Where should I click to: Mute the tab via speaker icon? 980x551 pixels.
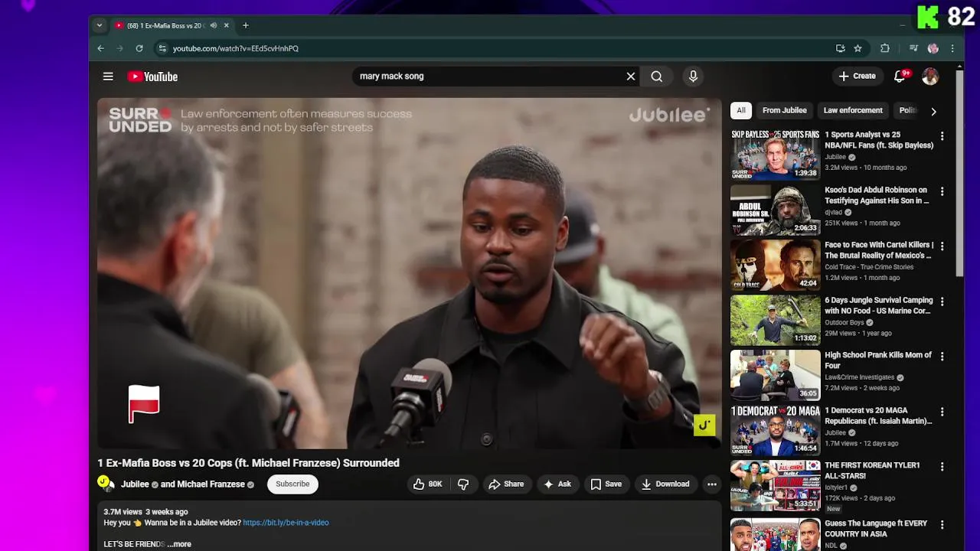click(x=214, y=25)
